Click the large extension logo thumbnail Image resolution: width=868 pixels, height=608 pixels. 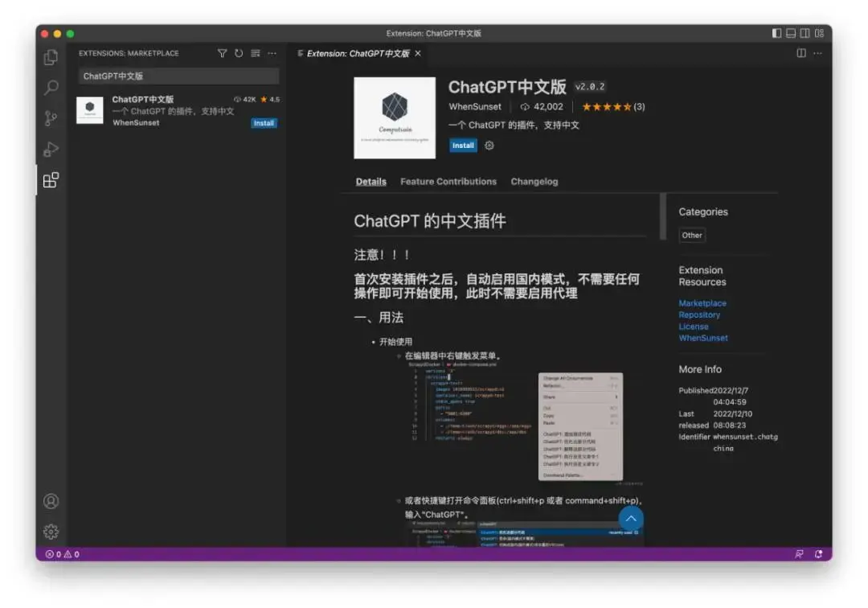395,118
